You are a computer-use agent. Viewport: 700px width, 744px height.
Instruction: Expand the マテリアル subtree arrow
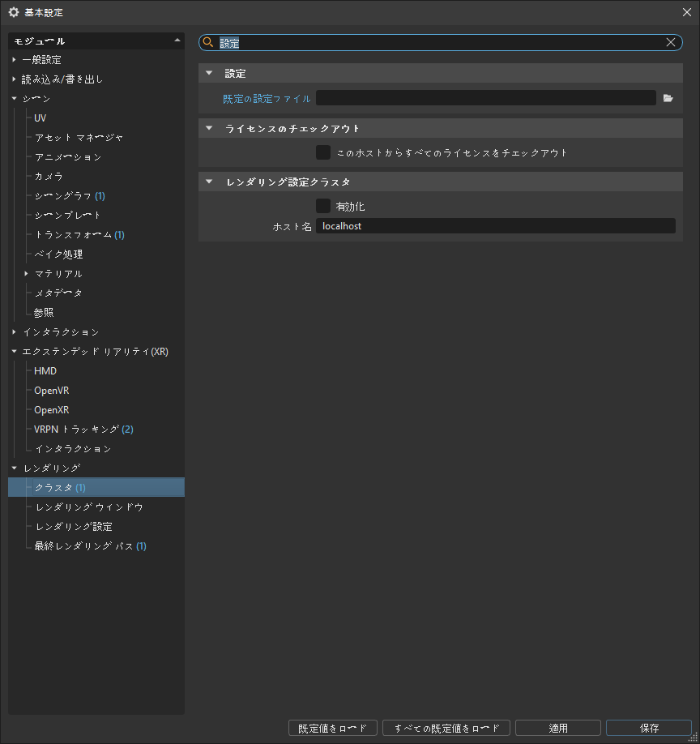(x=26, y=274)
